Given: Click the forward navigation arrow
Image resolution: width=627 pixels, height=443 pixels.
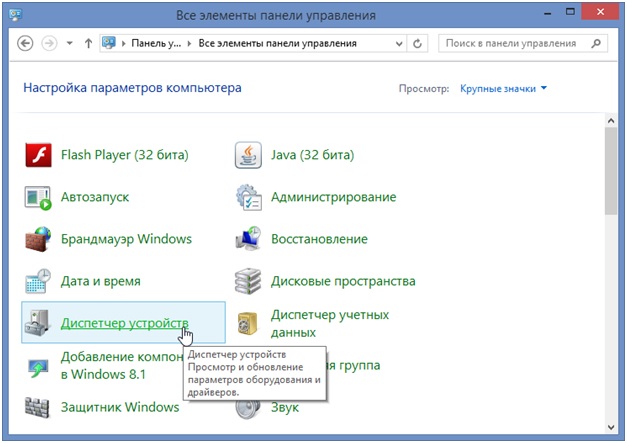Looking at the screenshot, I should pyautogui.click(x=49, y=43).
